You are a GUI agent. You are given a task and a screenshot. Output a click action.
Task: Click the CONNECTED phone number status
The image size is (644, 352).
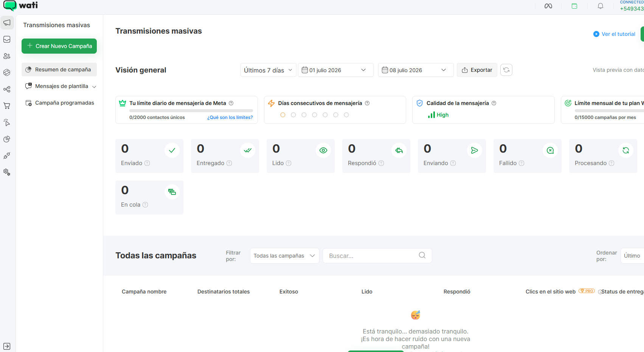(x=632, y=6)
